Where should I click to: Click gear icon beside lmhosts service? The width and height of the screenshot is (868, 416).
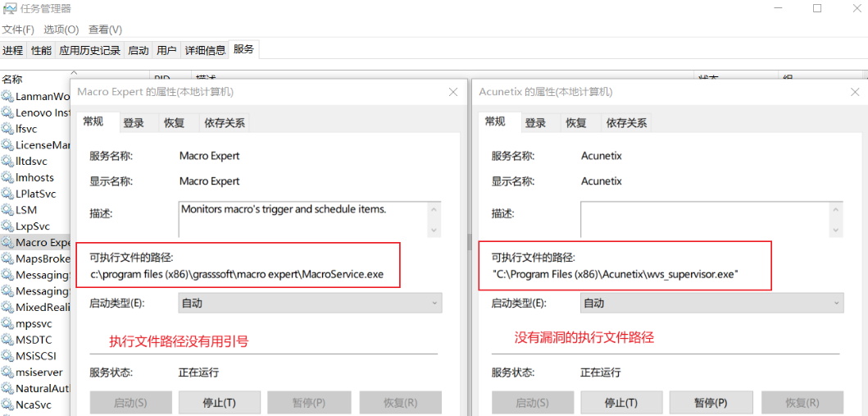pyautogui.click(x=7, y=177)
